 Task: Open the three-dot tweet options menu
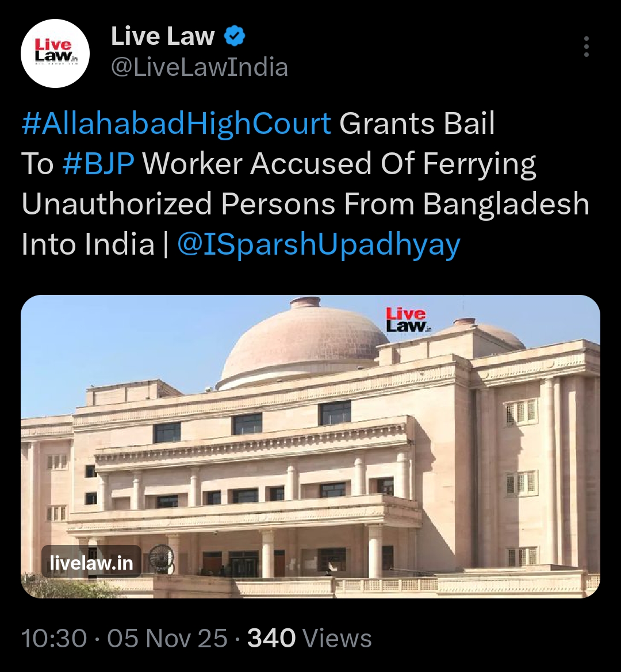(x=586, y=47)
